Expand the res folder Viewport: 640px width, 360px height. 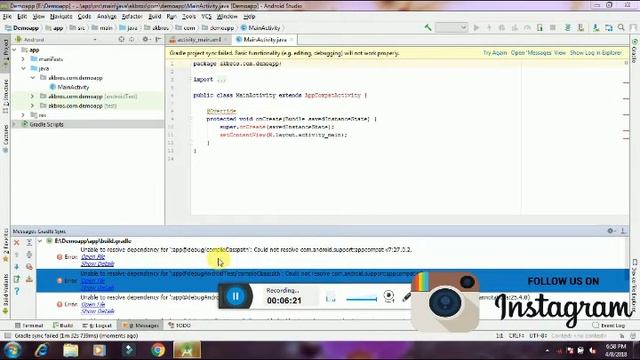pos(23,115)
